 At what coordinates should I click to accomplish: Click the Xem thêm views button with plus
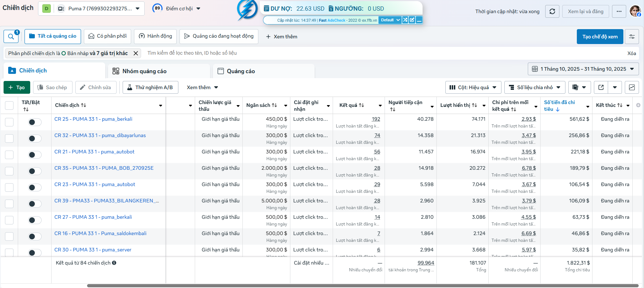point(281,37)
